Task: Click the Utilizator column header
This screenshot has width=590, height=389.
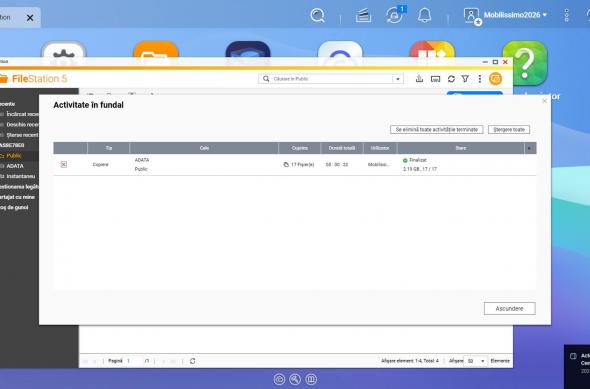Action: pyautogui.click(x=380, y=148)
